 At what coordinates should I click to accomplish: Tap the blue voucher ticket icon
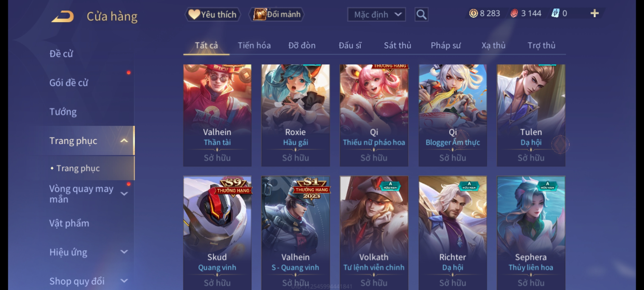click(555, 13)
